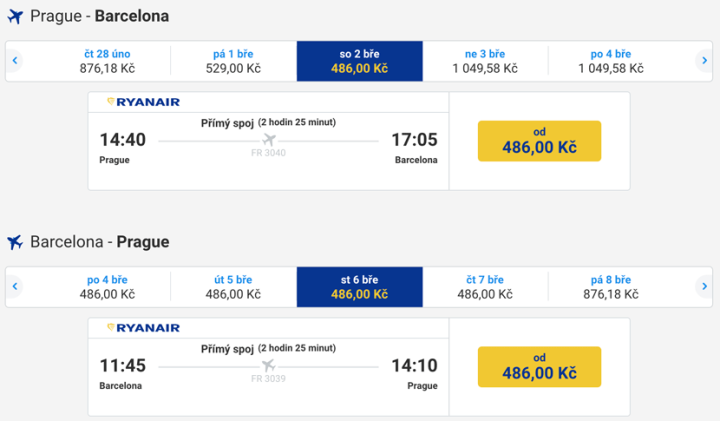Select return date út 5 bře
The width and height of the screenshot is (720, 421).
click(x=233, y=287)
